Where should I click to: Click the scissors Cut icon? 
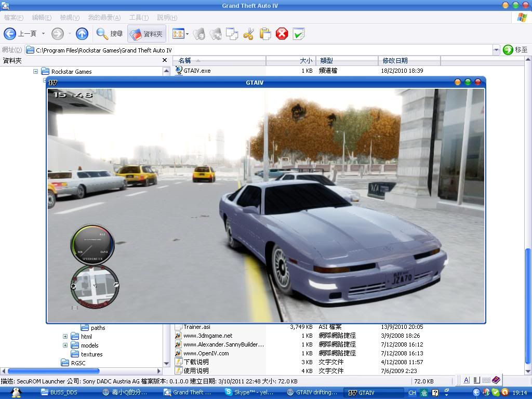coord(248,34)
